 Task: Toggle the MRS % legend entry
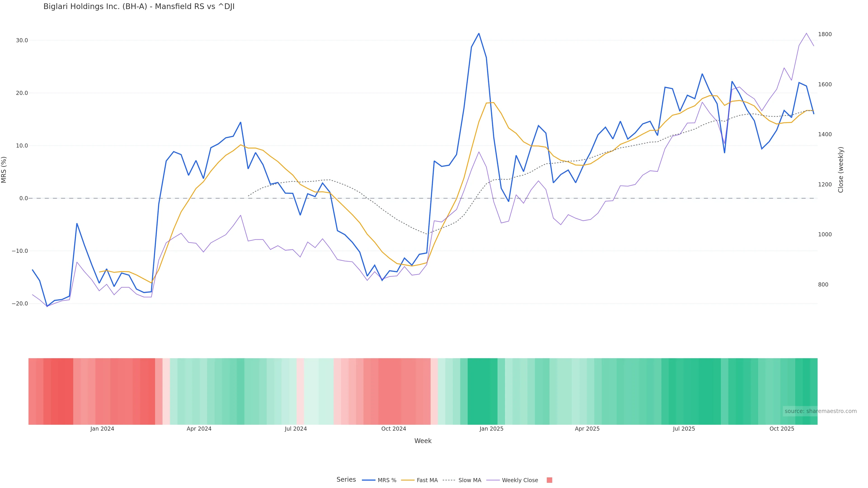(387, 480)
